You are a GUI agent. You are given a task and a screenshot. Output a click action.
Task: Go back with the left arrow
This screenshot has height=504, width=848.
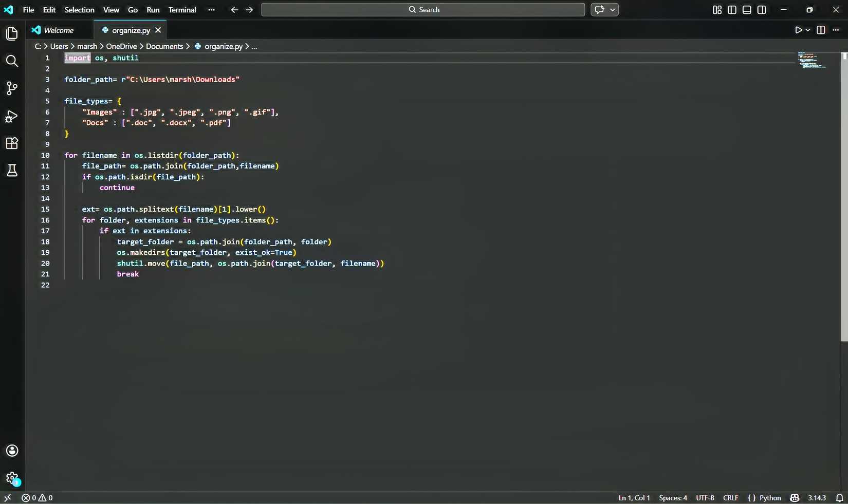234,10
